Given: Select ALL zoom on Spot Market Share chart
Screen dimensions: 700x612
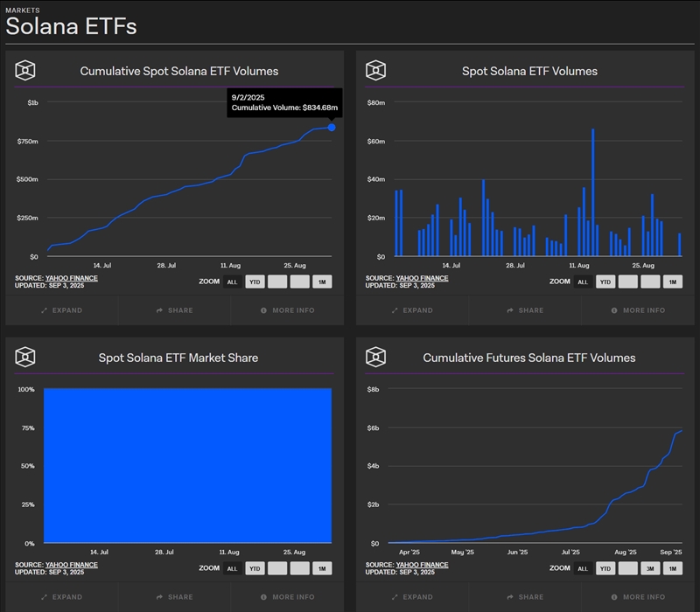Looking at the screenshot, I should (x=232, y=568).
